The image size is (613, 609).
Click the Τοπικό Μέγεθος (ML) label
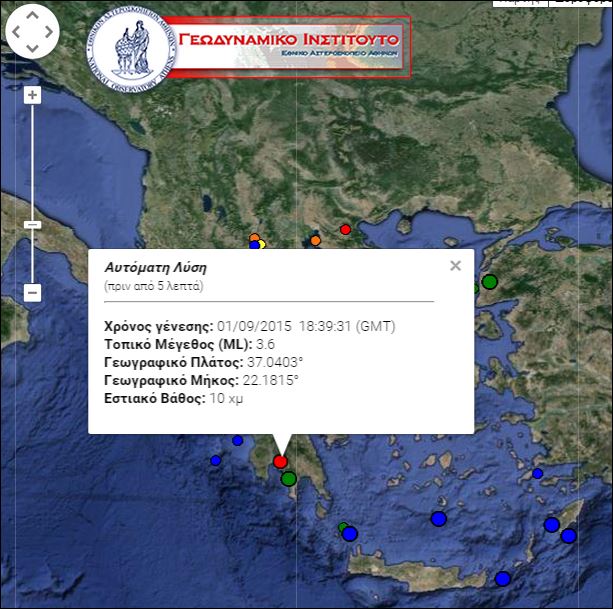click(x=178, y=344)
